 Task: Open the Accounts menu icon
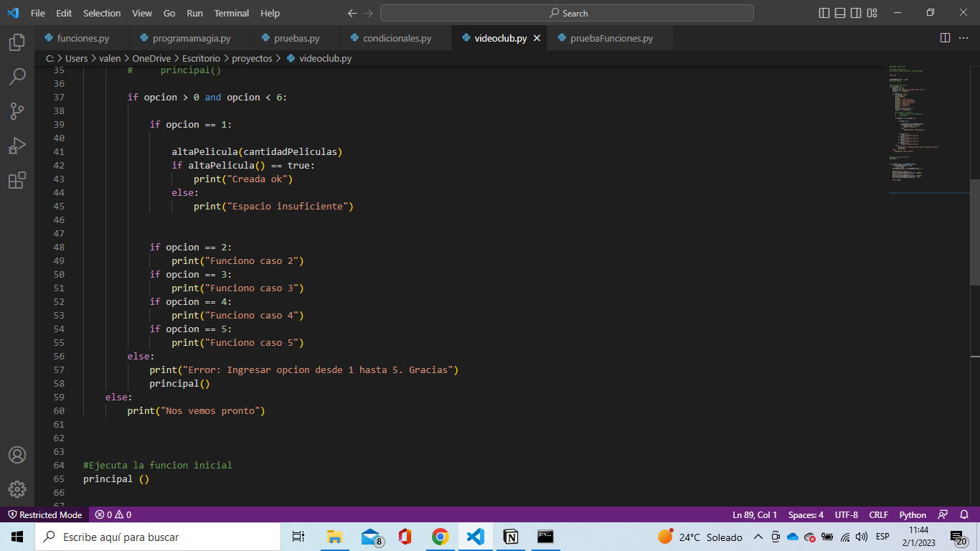coord(17,455)
